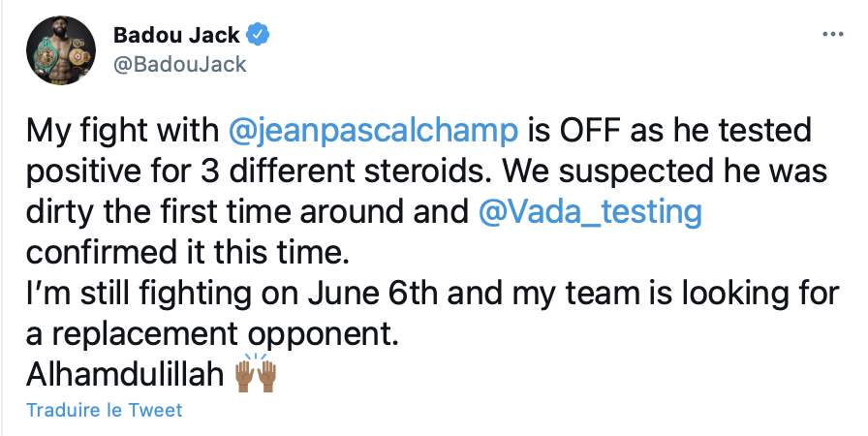Click the word "Alhamdulillah"
This screenshot has width=868, height=436.
125,375
